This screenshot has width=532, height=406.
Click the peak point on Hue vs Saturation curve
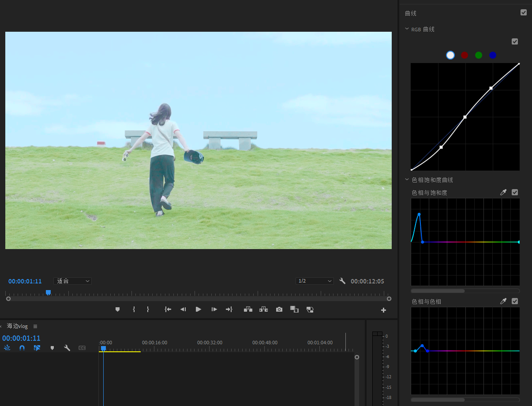click(x=419, y=214)
